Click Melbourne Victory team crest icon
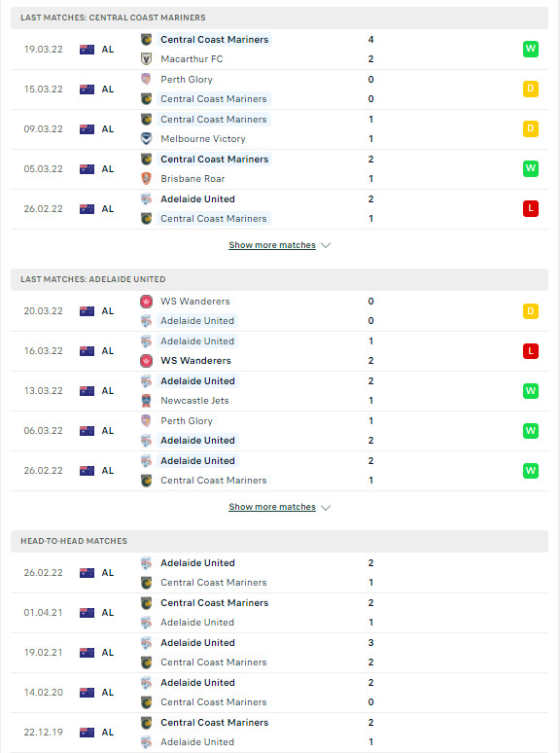Screen dimensions: 560x753 147,139
